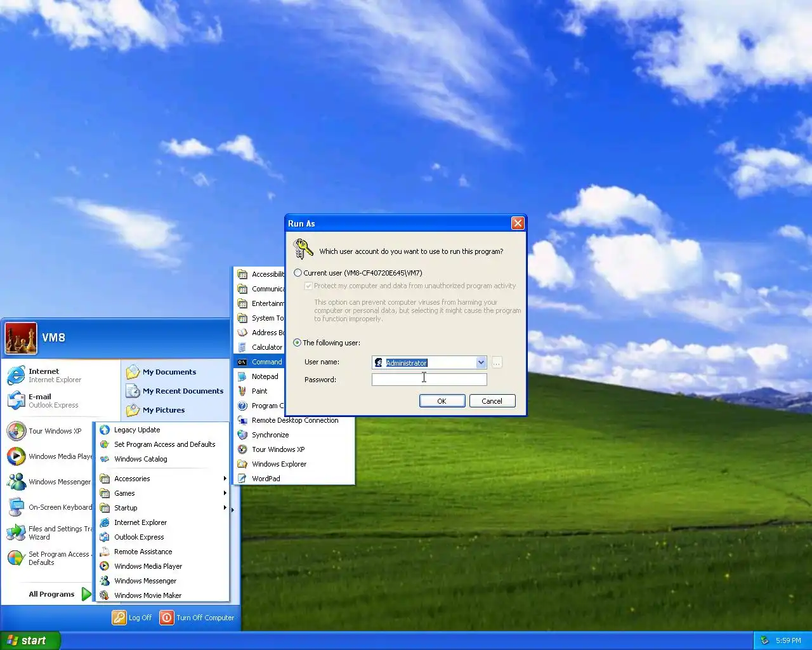Click the VM8 user chess picture
The height and width of the screenshot is (650, 812).
tap(21, 338)
